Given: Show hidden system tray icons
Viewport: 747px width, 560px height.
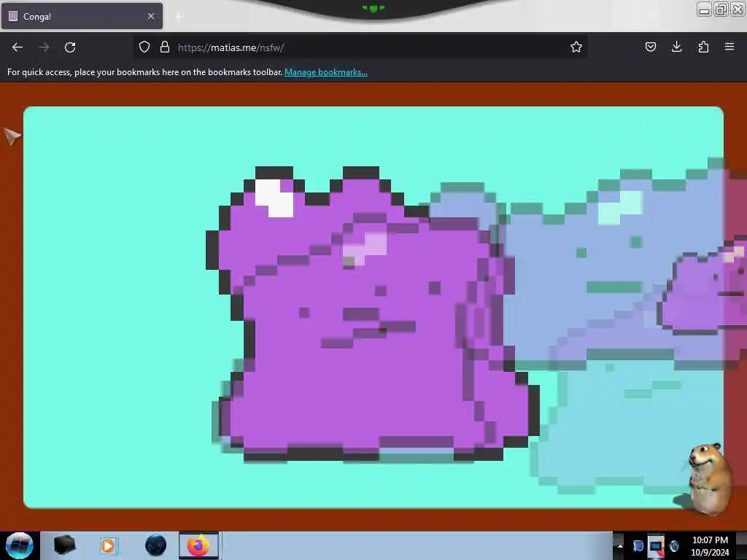Looking at the screenshot, I should pos(620,545).
